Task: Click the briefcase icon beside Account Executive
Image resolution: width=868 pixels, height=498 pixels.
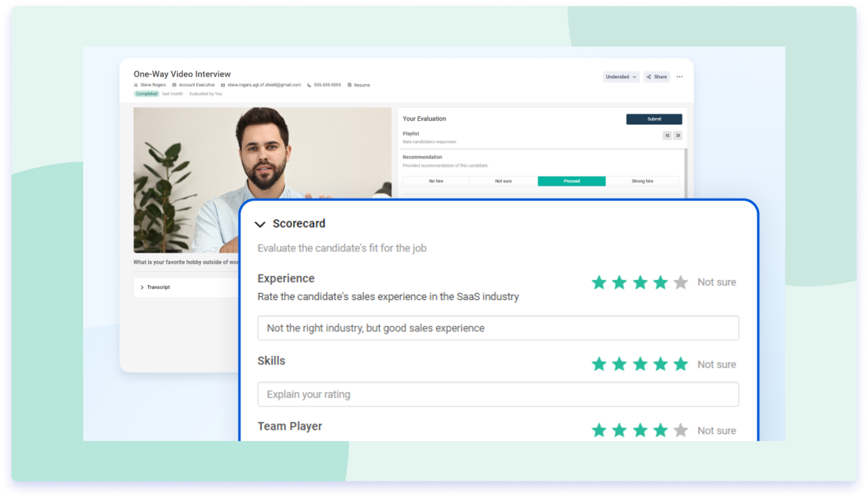Action: 174,85
